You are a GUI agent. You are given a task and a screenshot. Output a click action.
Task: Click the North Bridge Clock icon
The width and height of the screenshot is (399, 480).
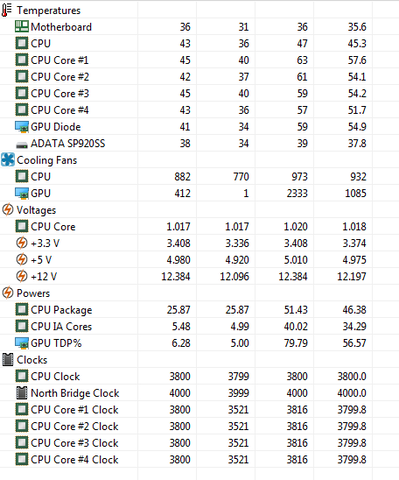pyautogui.click(x=22, y=393)
